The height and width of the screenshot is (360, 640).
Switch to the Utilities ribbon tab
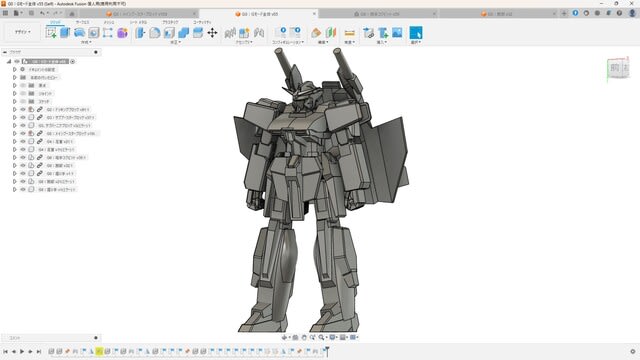coord(202,22)
